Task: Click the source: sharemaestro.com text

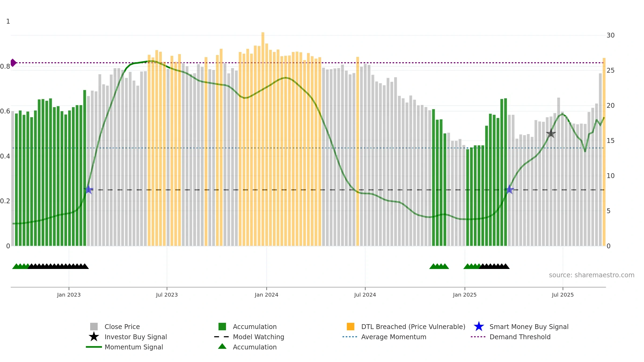Action: click(x=592, y=275)
